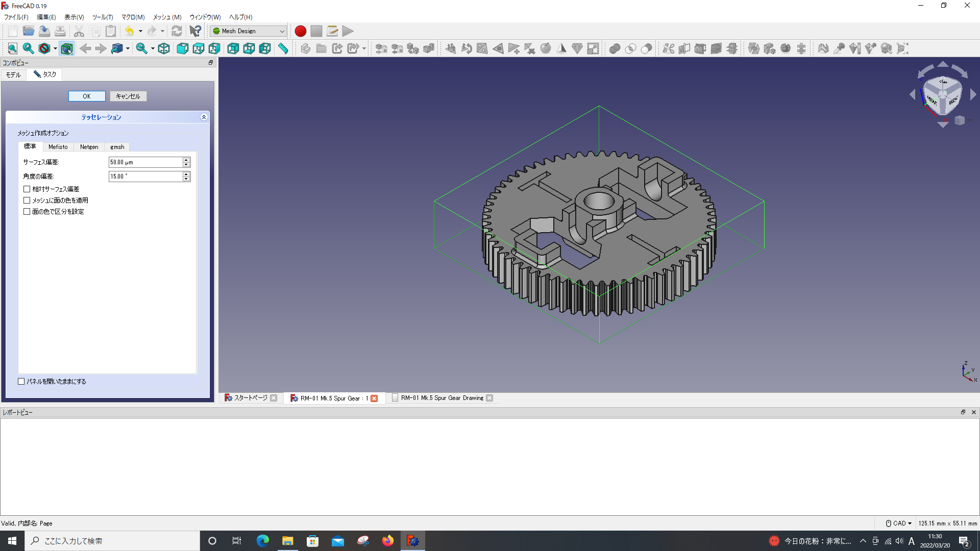Decrease the 角度の偏差 spinner value
Image resolution: width=980 pixels, height=551 pixels.
coord(186,179)
